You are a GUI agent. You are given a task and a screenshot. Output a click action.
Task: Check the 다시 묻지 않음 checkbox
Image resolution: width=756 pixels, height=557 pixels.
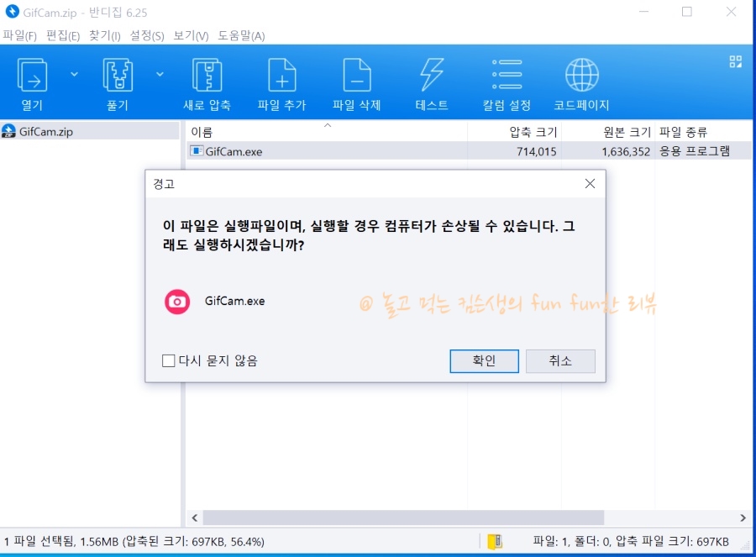168,360
